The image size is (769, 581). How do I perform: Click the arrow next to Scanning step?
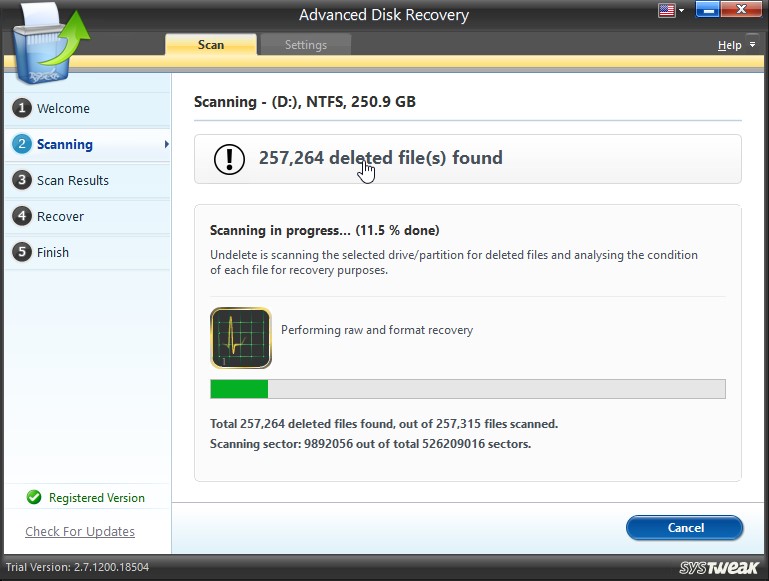(x=166, y=144)
